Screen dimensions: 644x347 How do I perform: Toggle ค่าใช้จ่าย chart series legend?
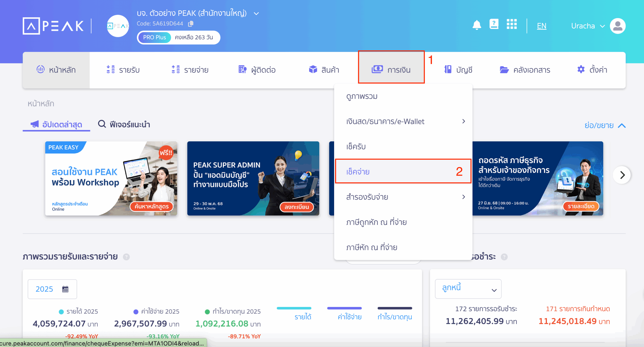click(x=344, y=313)
